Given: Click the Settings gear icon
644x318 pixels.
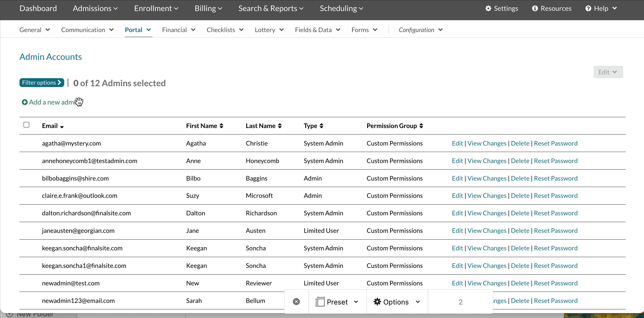Looking at the screenshot, I should pyautogui.click(x=488, y=8).
